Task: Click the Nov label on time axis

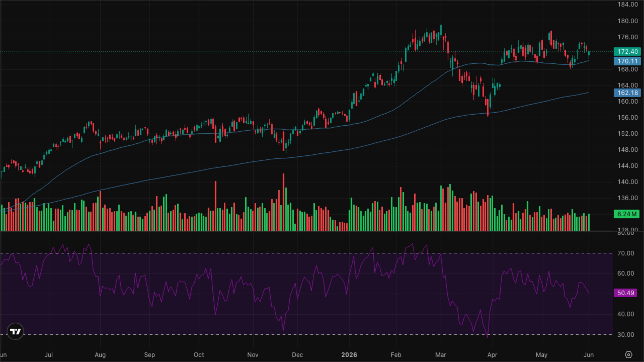Action: pyautogui.click(x=253, y=355)
